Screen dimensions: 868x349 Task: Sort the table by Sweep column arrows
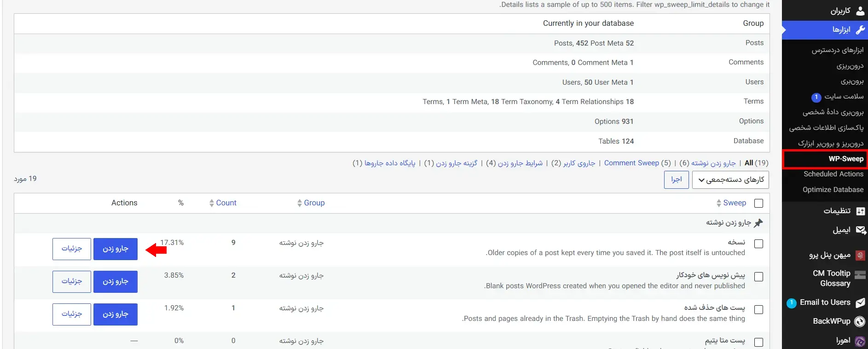tap(719, 203)
